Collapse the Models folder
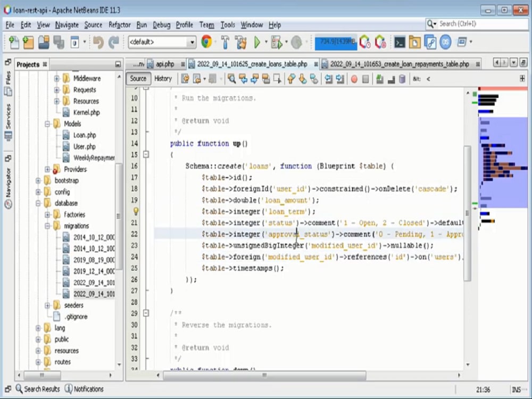 pos(47,124)
